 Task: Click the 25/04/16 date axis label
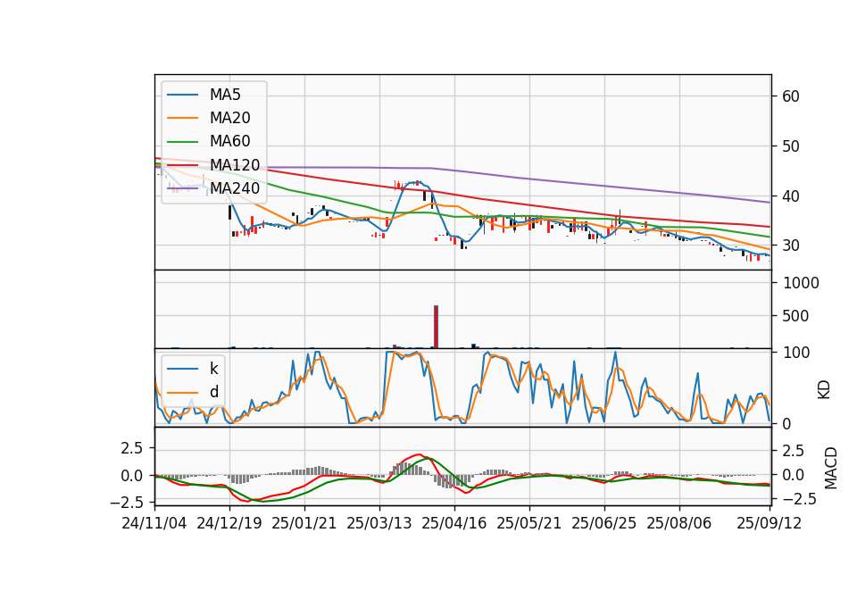tap(453, 523)
